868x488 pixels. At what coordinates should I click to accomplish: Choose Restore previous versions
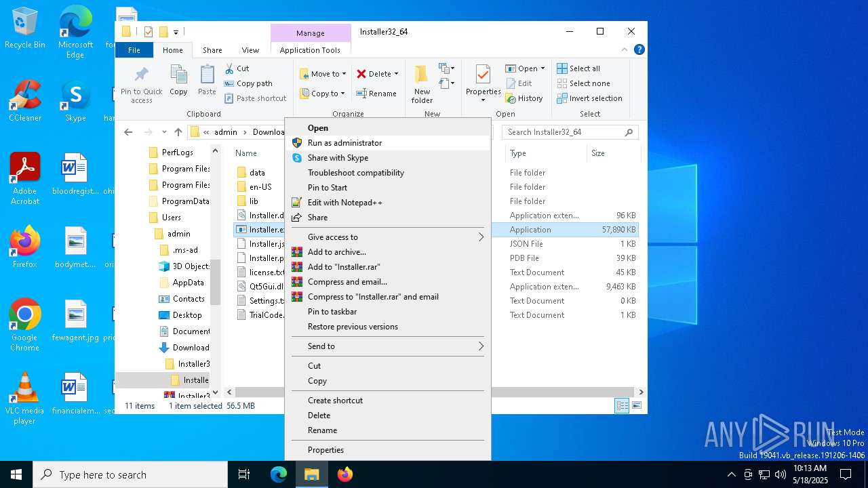[387, 327]
